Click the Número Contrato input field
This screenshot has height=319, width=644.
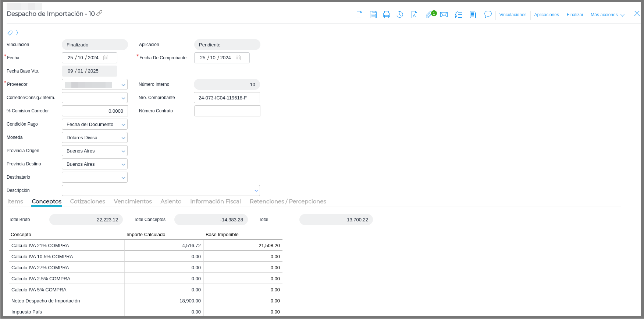[227, 111]
